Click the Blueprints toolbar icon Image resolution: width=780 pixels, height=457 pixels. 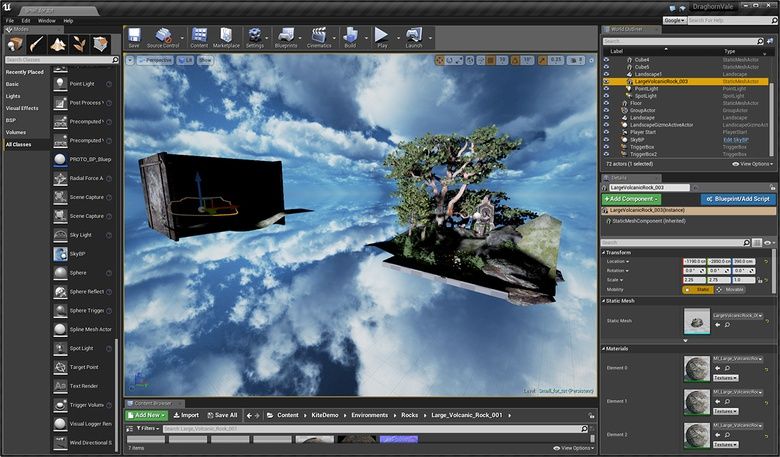pos(286,35)
